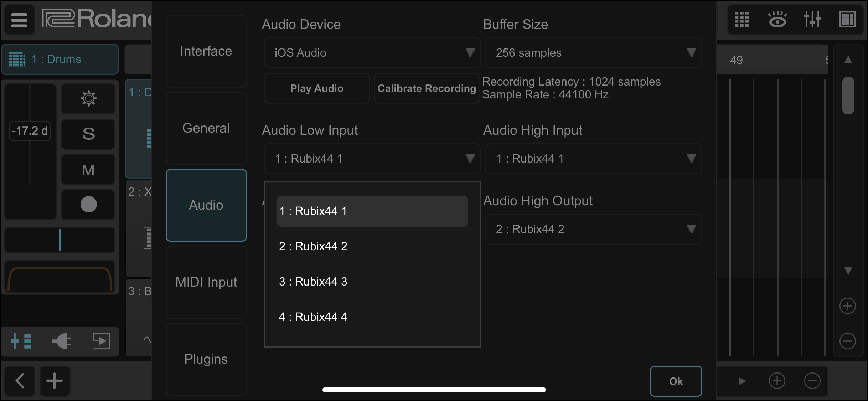Click the vertical scrollbar thumb on right
868x401 pixels.
tap(848, 96)
